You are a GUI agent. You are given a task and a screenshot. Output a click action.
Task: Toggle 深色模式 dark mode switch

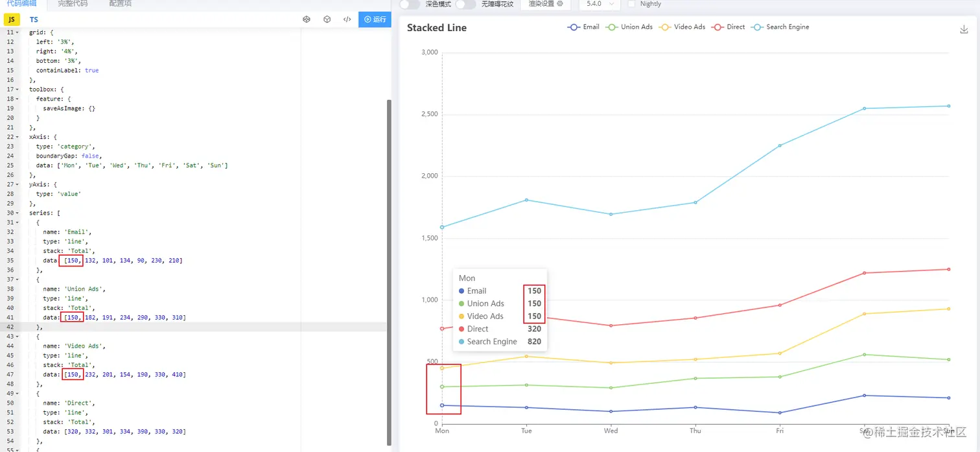409,4
